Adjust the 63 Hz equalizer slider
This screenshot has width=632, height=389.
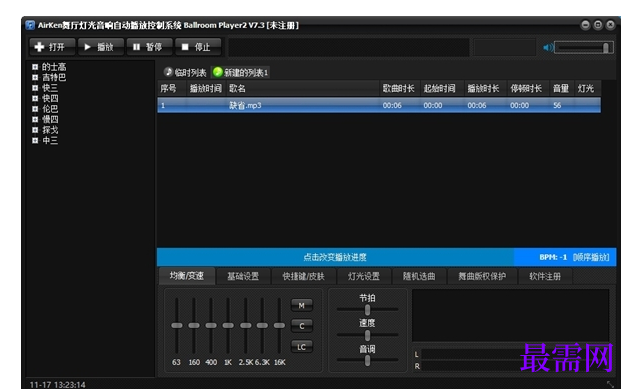pos(177,326)
